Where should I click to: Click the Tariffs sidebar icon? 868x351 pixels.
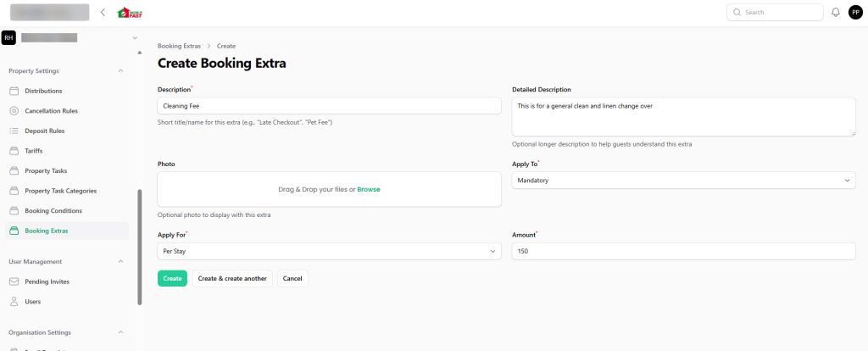(14, 151)
